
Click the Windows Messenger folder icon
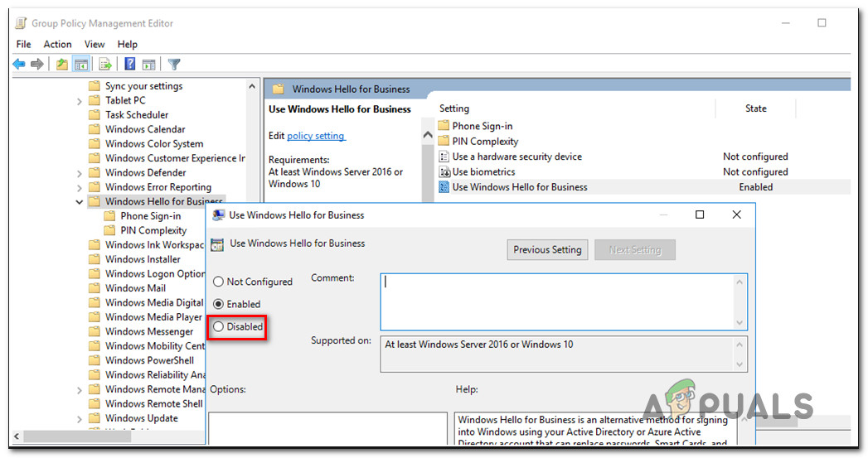[x=95, y=331]
